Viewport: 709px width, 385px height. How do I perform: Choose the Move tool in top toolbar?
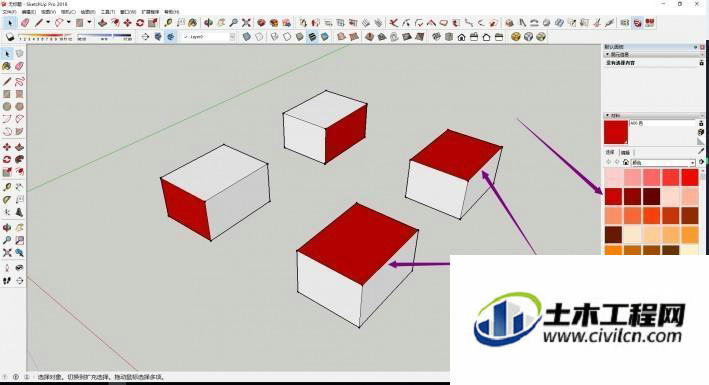tap(128, 23)
